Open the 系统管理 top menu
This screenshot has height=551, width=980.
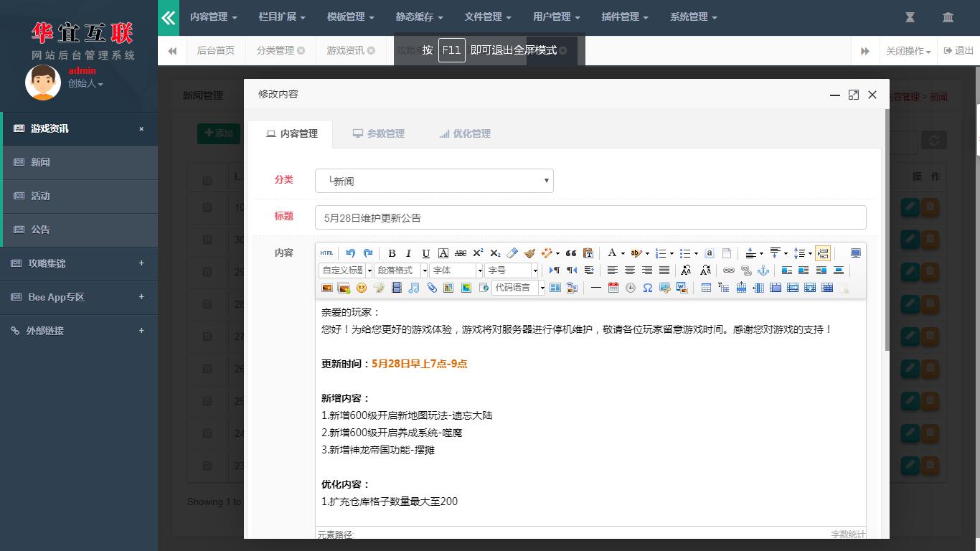point(694,17)
